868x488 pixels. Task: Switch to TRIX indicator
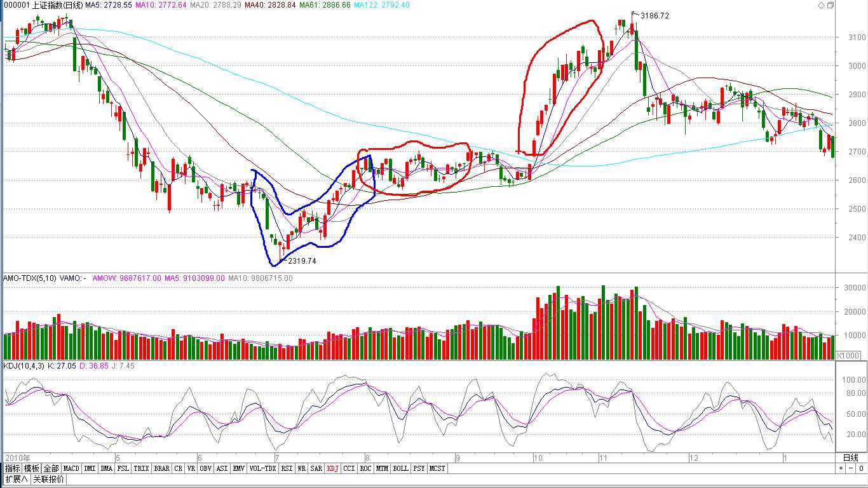coord(141,468)
